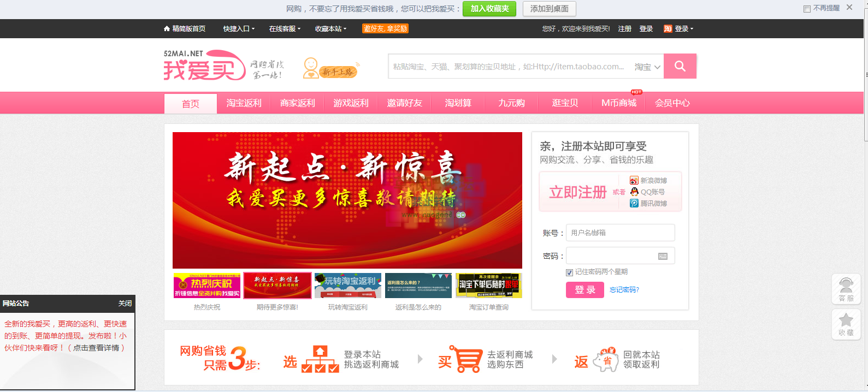Expand the 快捷入口 dropdown menu
This screenshot has height=392, width=868.
[x=239, y=29]
